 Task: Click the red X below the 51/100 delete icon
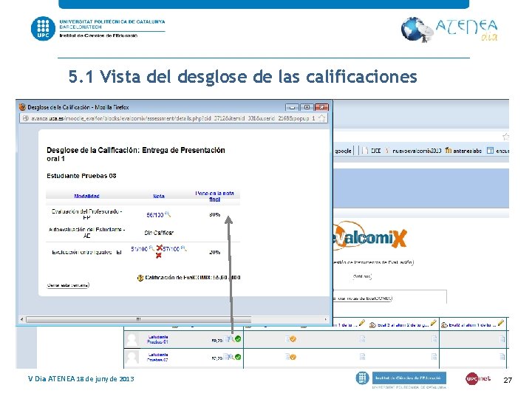point(158,256)
